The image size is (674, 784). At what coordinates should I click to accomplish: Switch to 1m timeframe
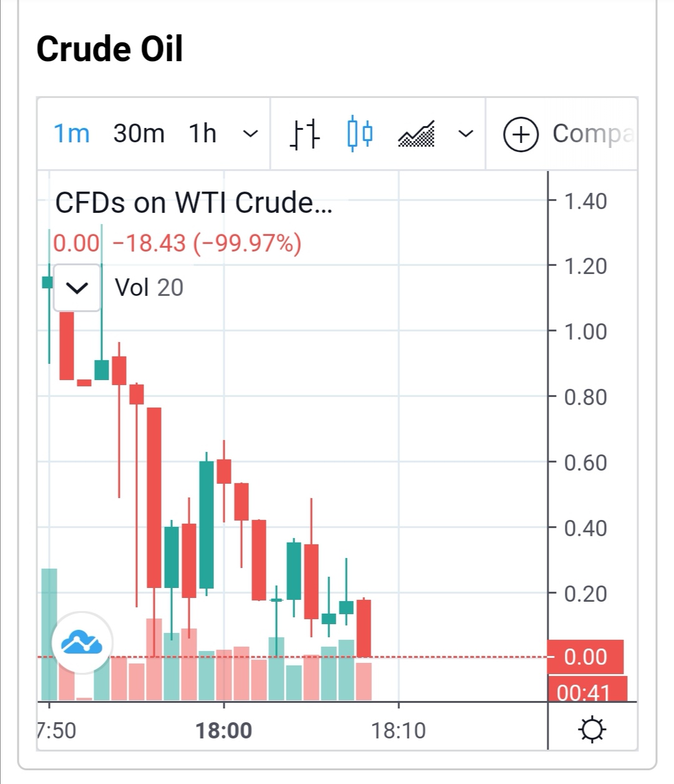(x=71, y=134)
